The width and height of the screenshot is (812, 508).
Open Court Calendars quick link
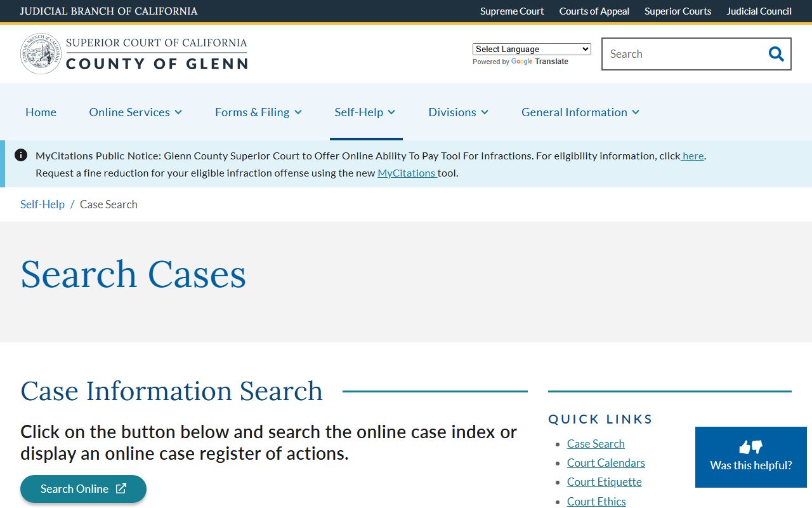pyautogui.click(x=606, y=462)
